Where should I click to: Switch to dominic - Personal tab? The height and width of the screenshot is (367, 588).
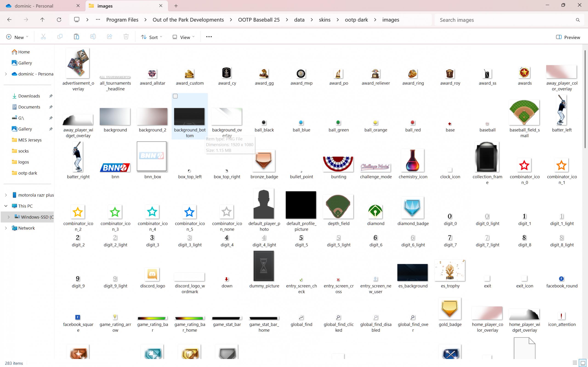pyautogui.click(x=34, y=6)
